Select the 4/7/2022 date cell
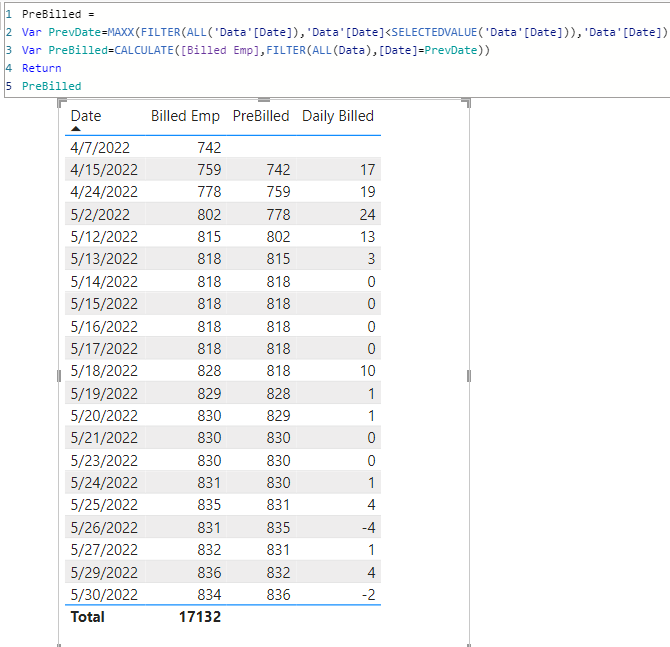This screenshot has width=670, height=647. 100,147
